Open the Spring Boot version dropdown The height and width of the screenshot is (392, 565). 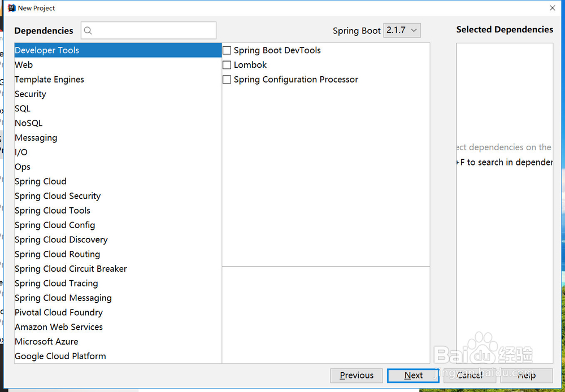[x=402, y=31]
